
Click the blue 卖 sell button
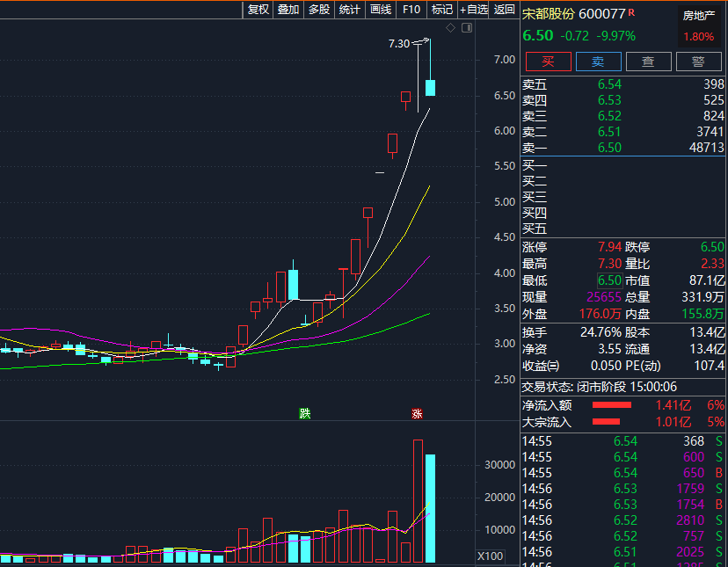pos(598,61)
